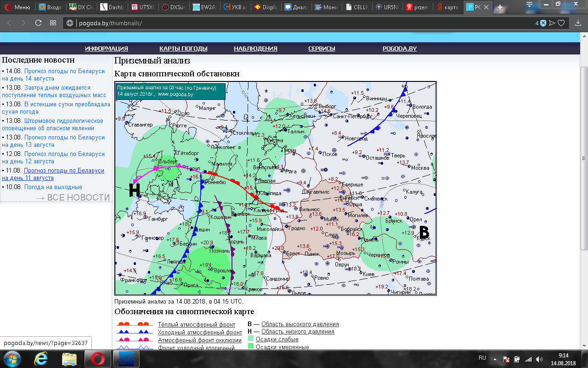Click the Windows Start button
This screenshot has width=588, height=368.
tap(11, 358)
